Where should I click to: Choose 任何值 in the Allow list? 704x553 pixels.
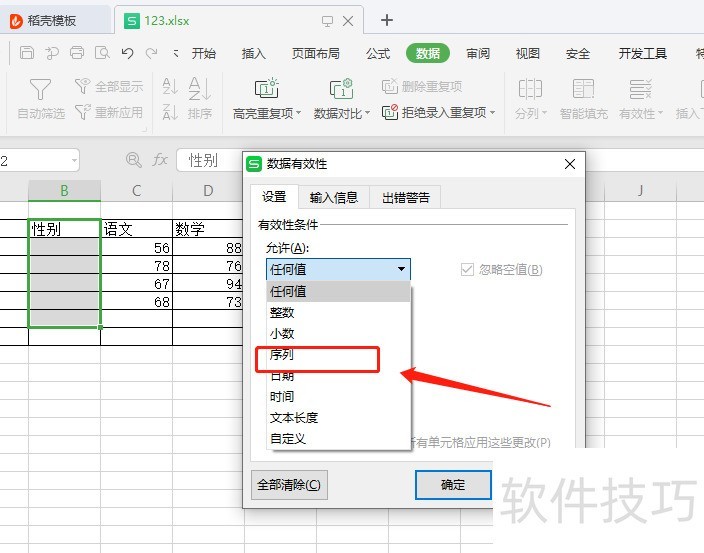[x=339, y=291]
